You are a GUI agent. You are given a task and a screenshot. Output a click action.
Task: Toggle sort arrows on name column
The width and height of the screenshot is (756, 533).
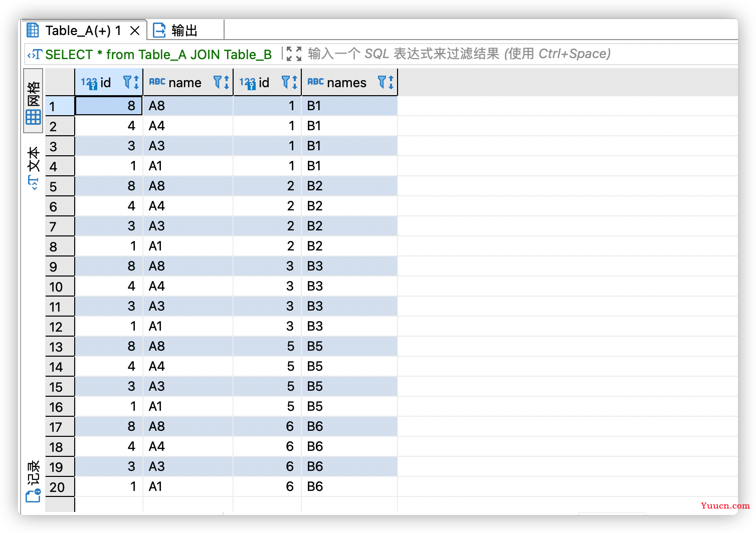(x=227, y=82)
